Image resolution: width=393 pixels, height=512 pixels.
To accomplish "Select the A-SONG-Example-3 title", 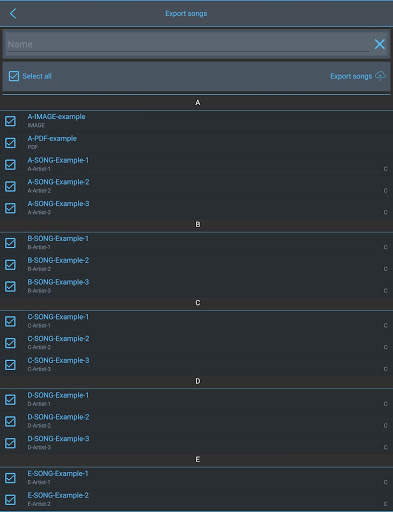I will coord(58,204).
